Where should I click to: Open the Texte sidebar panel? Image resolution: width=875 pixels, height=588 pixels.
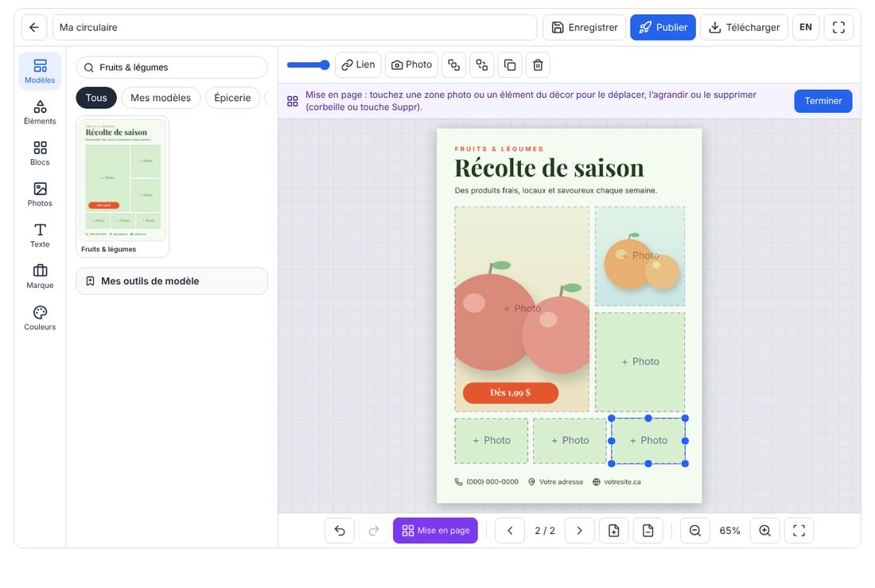click(x=40, y=236)
